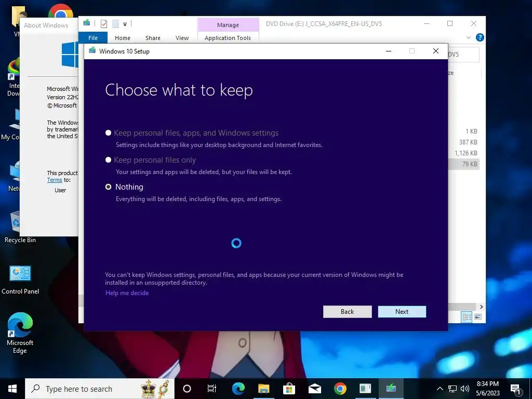Viewport: 532px width, 399px height.
Task: Click the Manage contextual tab
Action: tap(228, 25)
